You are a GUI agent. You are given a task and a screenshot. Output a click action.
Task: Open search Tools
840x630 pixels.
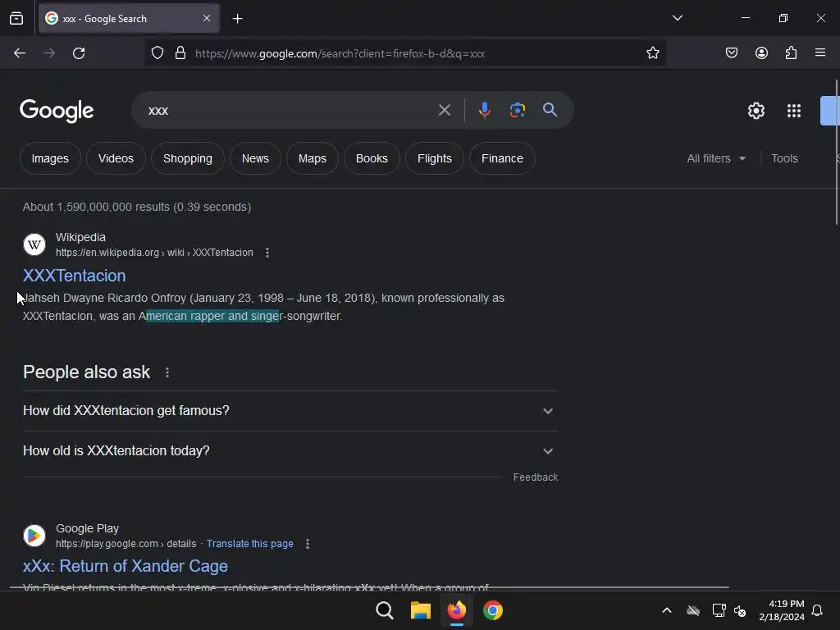[x=784, y=158]
